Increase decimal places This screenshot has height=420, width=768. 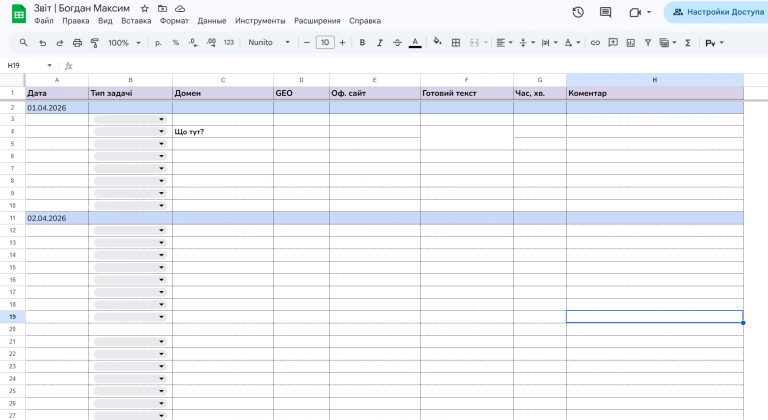coord(211,43)
